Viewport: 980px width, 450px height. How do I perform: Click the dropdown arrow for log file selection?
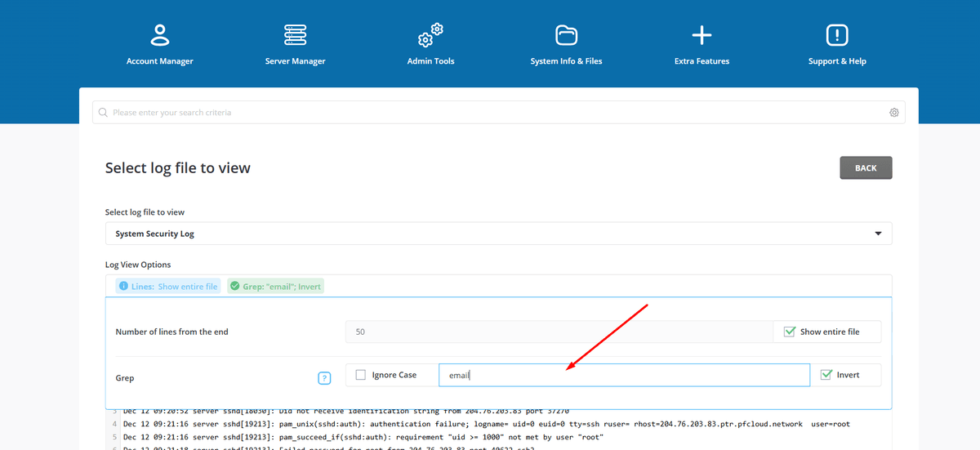tap(879, 234)
